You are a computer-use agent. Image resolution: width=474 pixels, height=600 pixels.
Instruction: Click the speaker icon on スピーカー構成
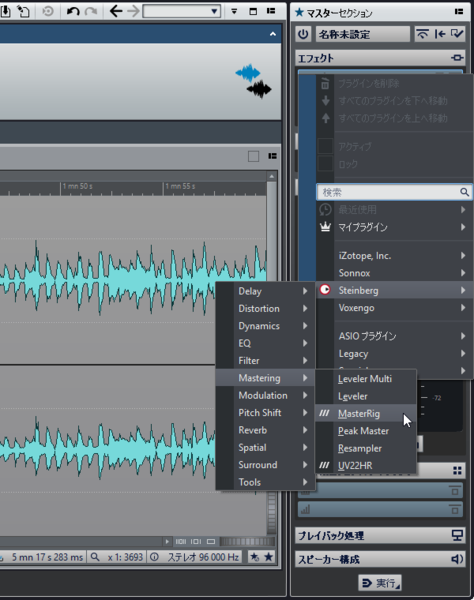(x=457, y=559)
